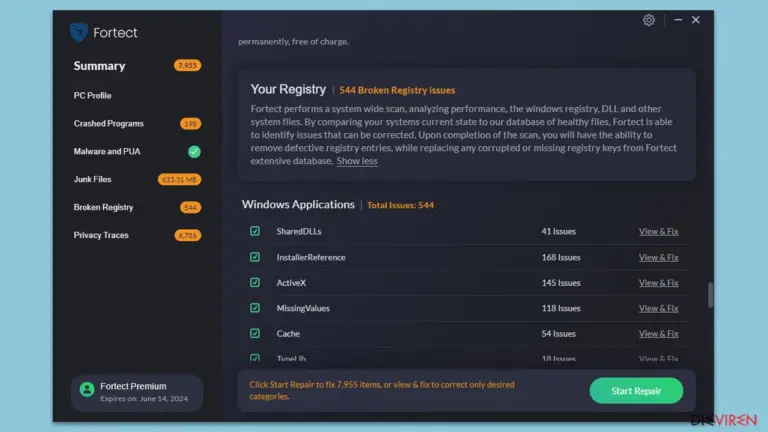Click View & Fix for InstallerReference

point(658,257)
